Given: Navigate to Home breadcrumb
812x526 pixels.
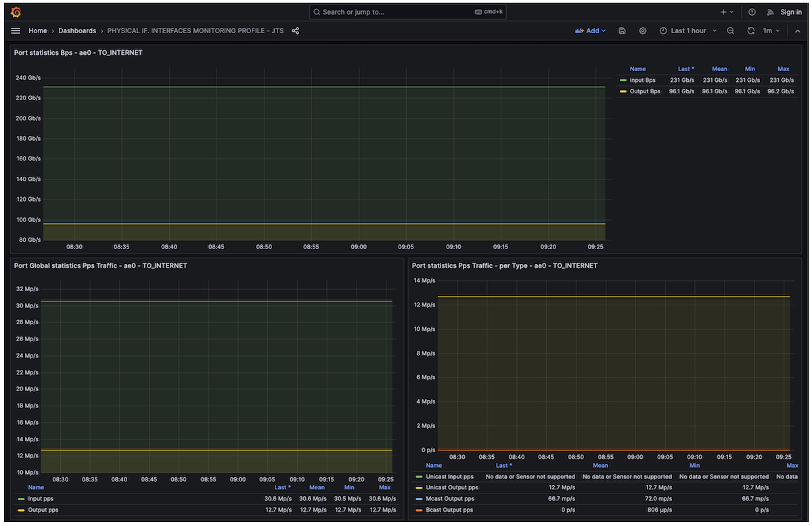Looking at the screenshot, I should click(37, 30).
